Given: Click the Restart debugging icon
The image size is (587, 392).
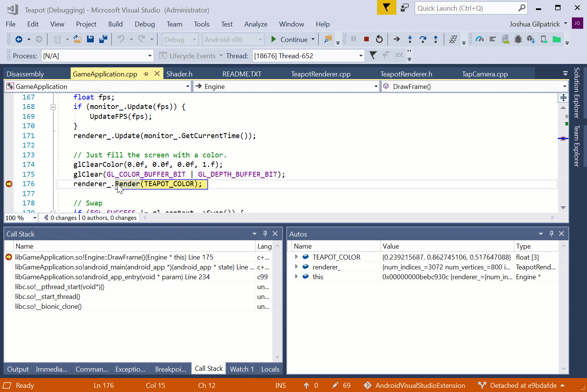Looking at the screenshot, I should point(379,39).
